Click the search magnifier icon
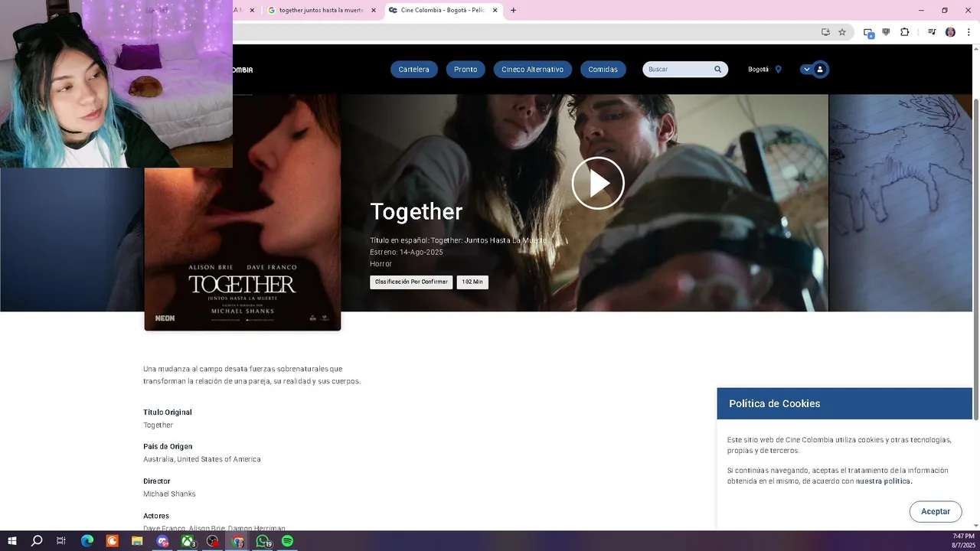Screen dimensions: 980x551 coord(718,70)
